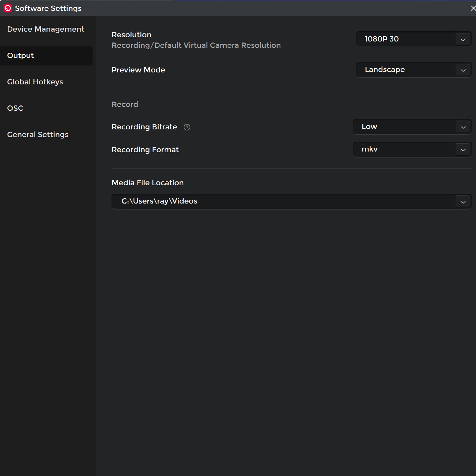Image resolution: width=476 pixels, height=476 pixels.
Task: Switch to the Device Management tab
Action: pos(46,29)
